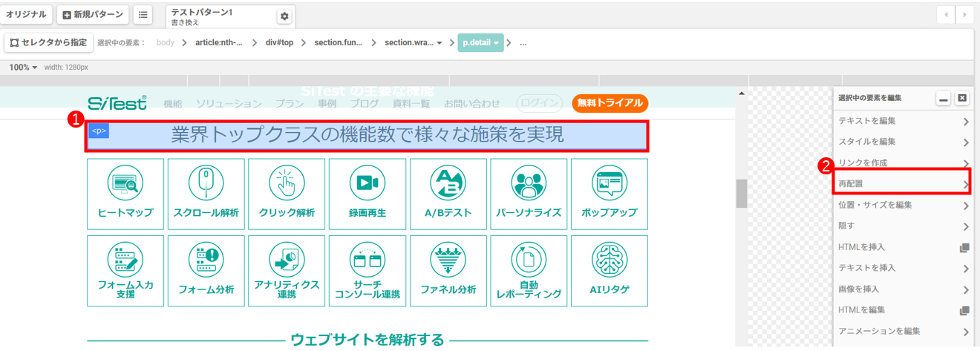Open the AIリタゲ feature tile
Viewport: 980px width, 351px height.
tap(610, 271)
